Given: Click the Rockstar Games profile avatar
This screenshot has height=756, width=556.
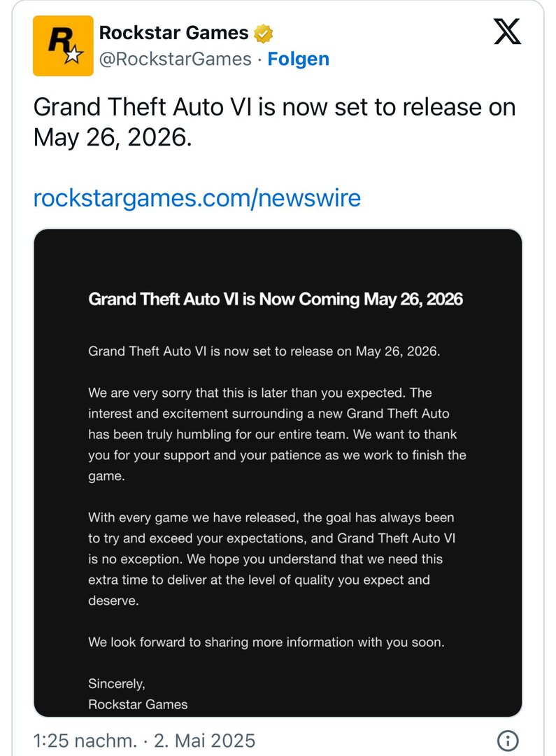Looking at the screenshot, I should (63, 45).
